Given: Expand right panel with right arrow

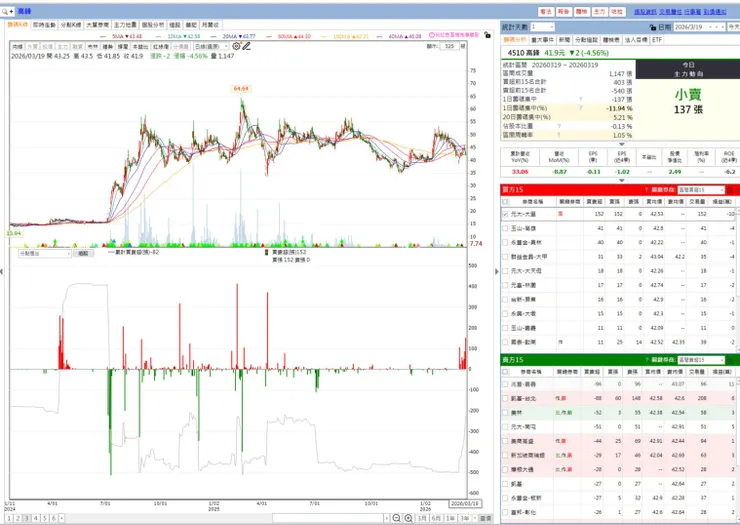Looking at the screenshot, I should [496, 271].
